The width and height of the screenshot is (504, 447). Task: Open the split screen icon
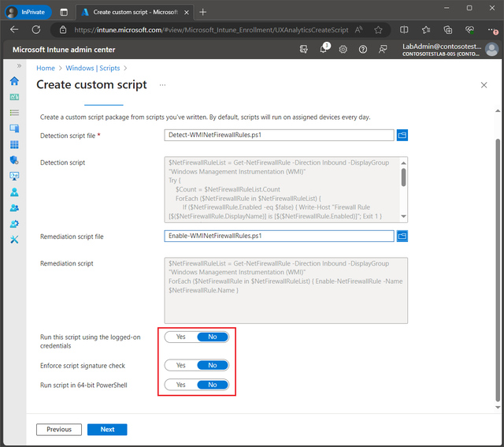coord(404,30)
